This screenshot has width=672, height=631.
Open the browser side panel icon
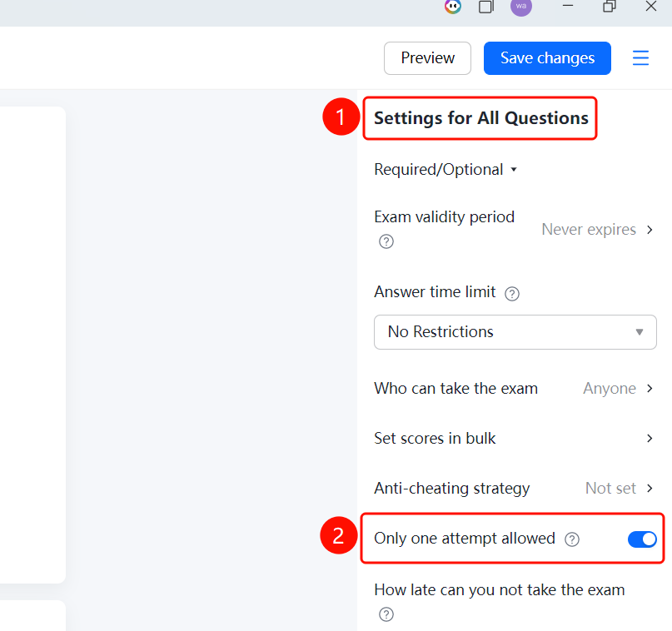pyautogui.click(x=486, y=7)
